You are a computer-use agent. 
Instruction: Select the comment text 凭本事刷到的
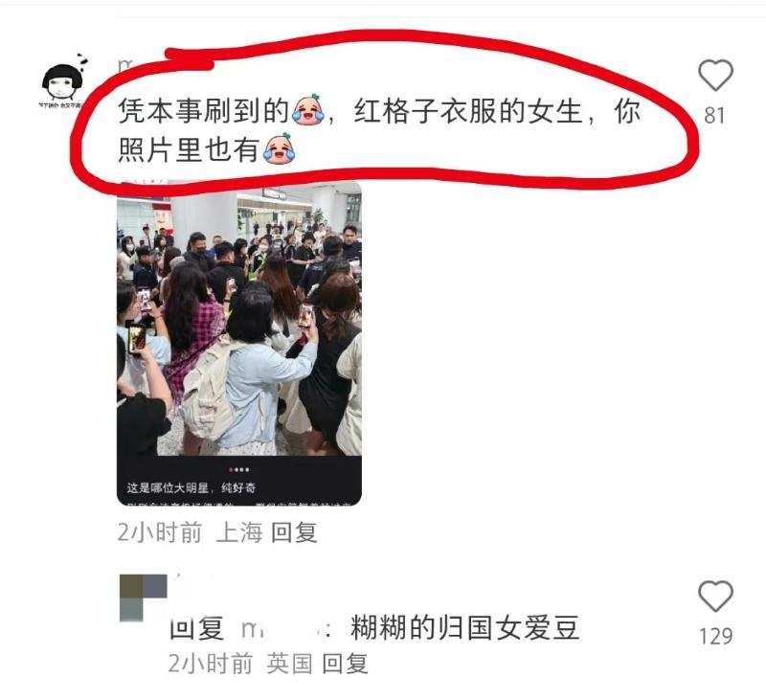click(x=204, y=110)
